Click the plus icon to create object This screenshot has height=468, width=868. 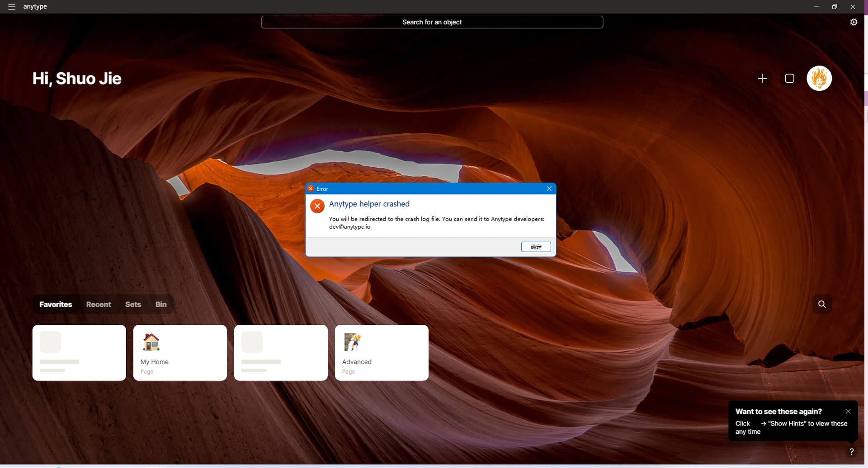coord(762,79)
